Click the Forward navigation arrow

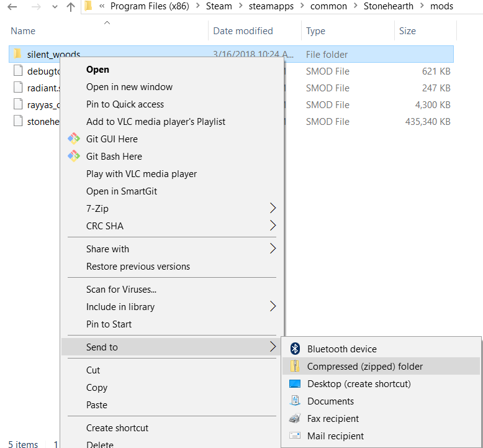(x=36, y=6)
